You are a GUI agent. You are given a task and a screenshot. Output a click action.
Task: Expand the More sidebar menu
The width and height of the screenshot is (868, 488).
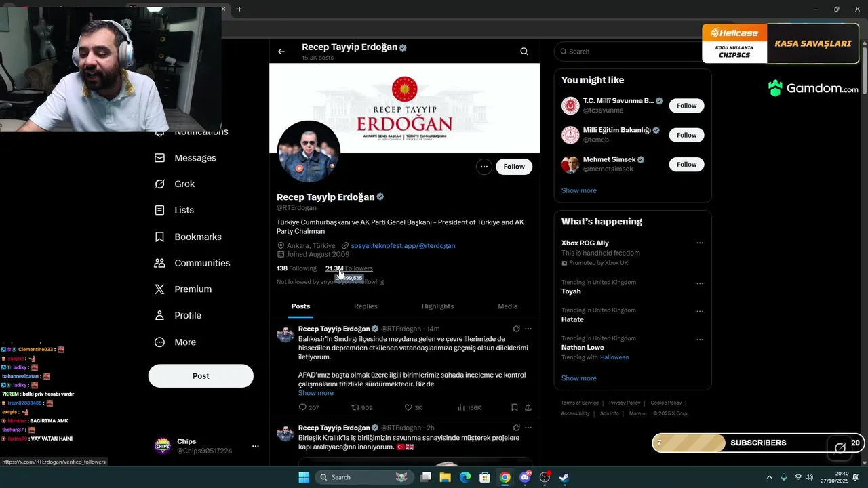click(176, 342)
